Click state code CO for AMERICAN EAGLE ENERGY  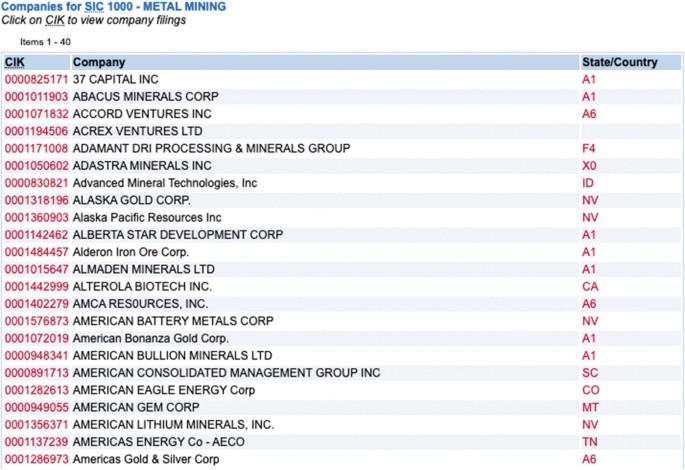coord(591,390)
